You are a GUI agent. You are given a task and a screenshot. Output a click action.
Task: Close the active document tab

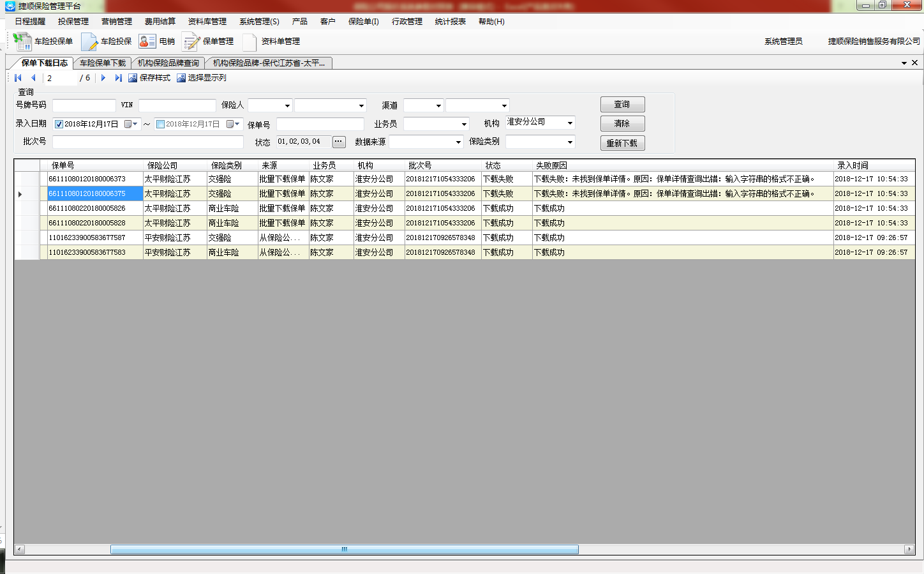tap(914, 63)
